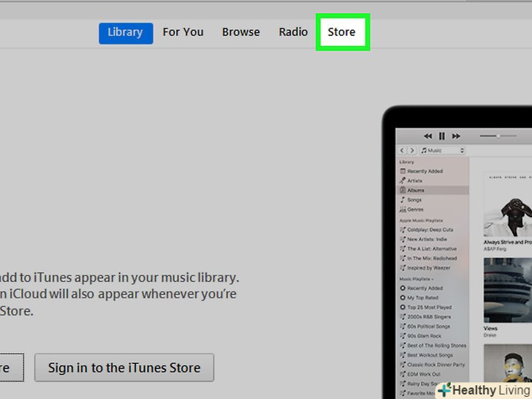Click the Views album cover by Drake
This screenshot has height=399, width=532.
point(508,290)
